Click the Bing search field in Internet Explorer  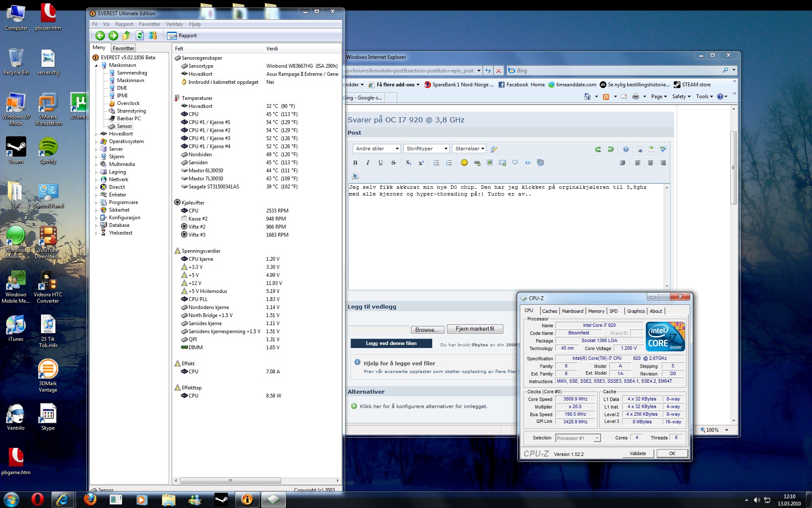click(617, 71)
